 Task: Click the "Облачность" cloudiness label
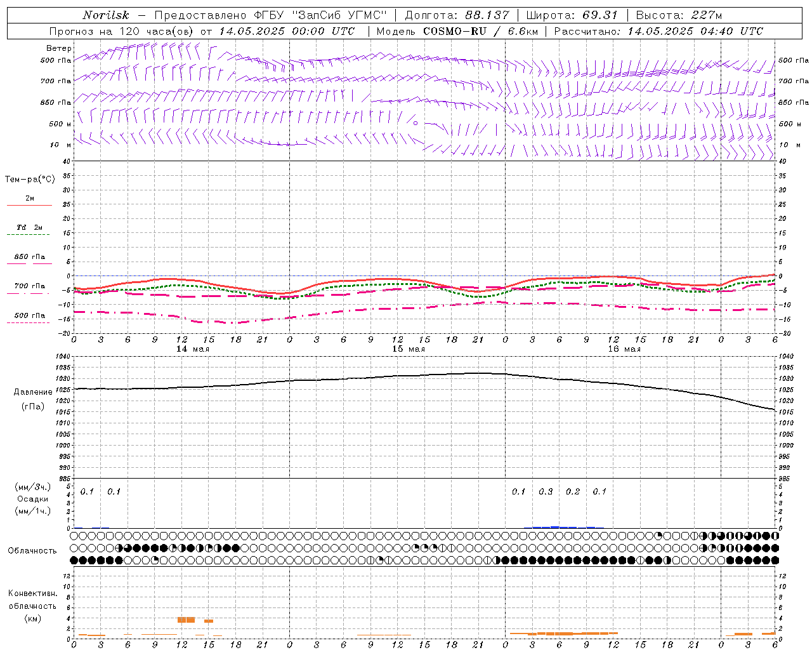32,551
